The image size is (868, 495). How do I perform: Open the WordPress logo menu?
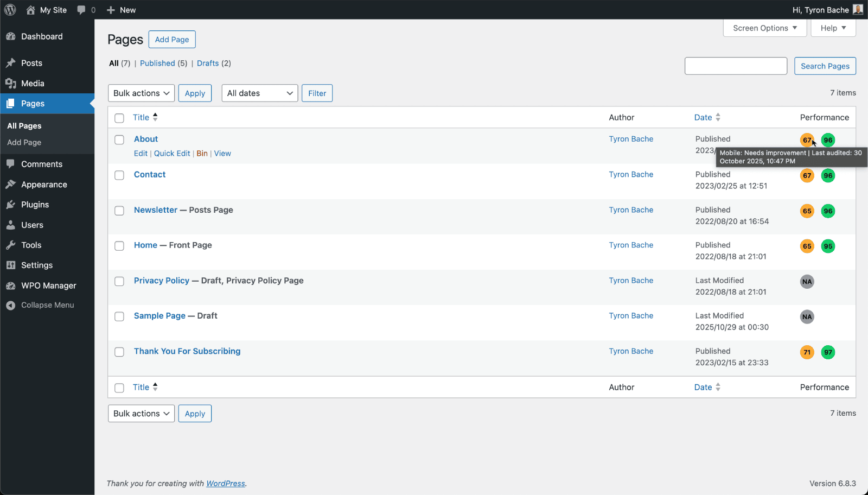click(10, 10)
